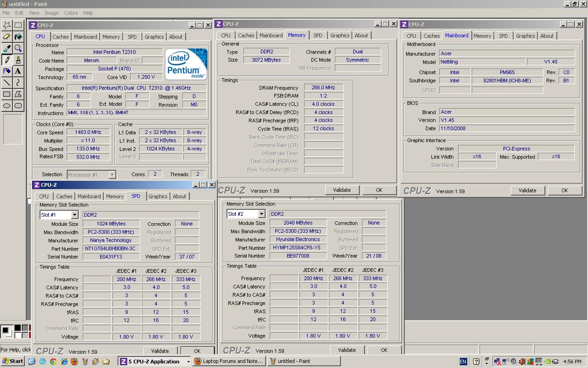588x368 pixels.
Task: Choose the Rounded Rectangle tool
Action: [18, 106]
